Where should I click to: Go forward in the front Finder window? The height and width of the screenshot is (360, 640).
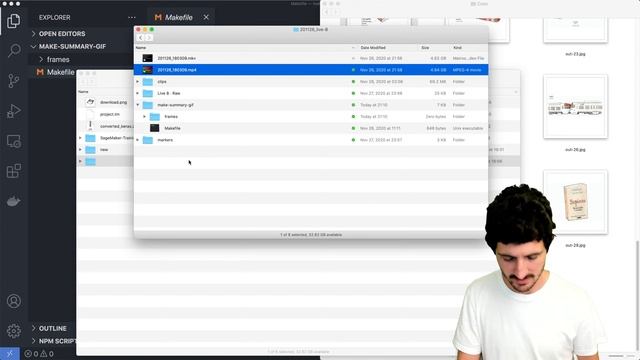pos(149,38)
